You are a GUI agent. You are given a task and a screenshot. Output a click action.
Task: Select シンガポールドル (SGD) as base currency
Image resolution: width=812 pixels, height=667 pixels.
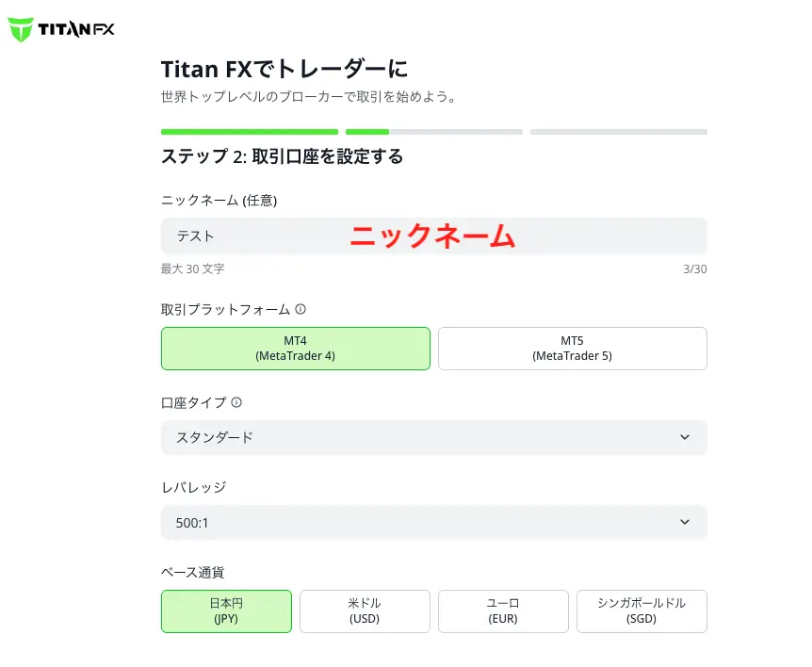click(641, 610)
